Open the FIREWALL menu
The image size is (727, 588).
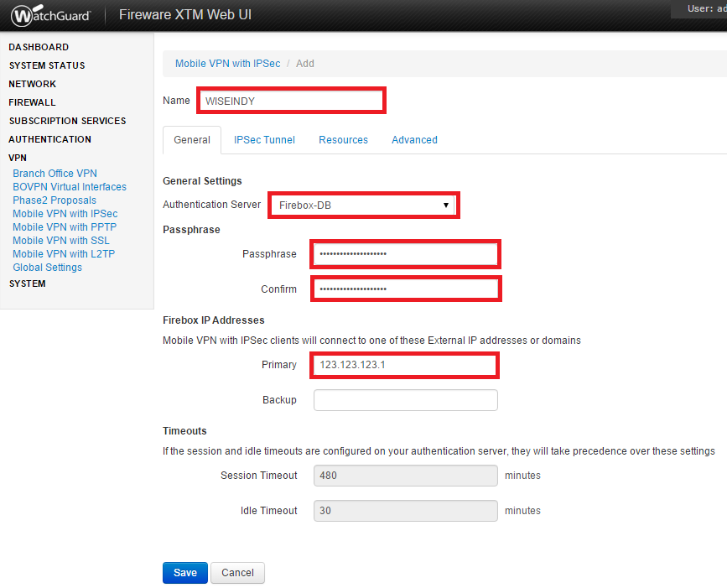[32, 102]
